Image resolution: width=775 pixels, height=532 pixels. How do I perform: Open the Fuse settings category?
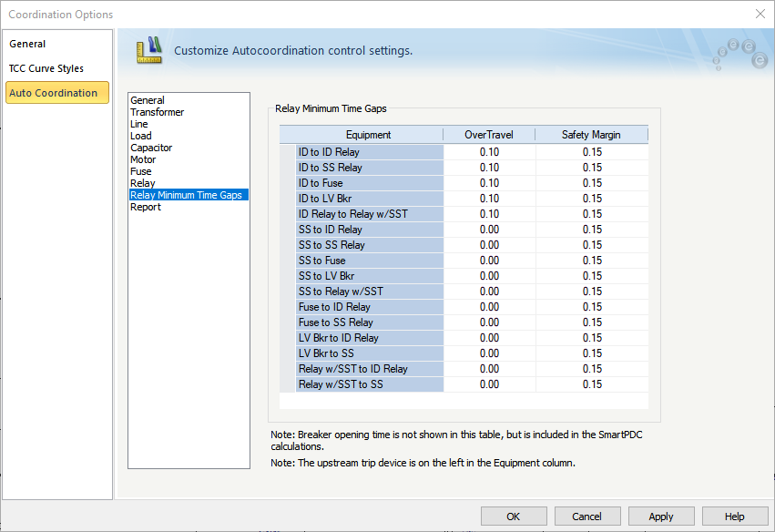140,171
